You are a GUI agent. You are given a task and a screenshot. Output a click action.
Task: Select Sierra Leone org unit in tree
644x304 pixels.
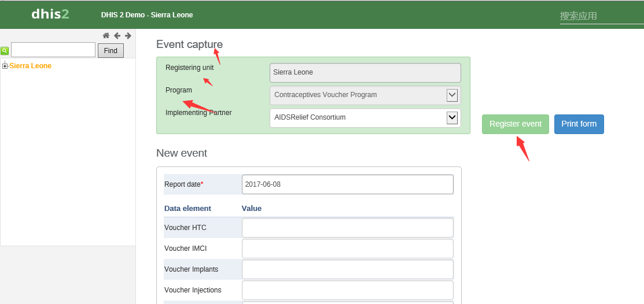click(31, 66)
